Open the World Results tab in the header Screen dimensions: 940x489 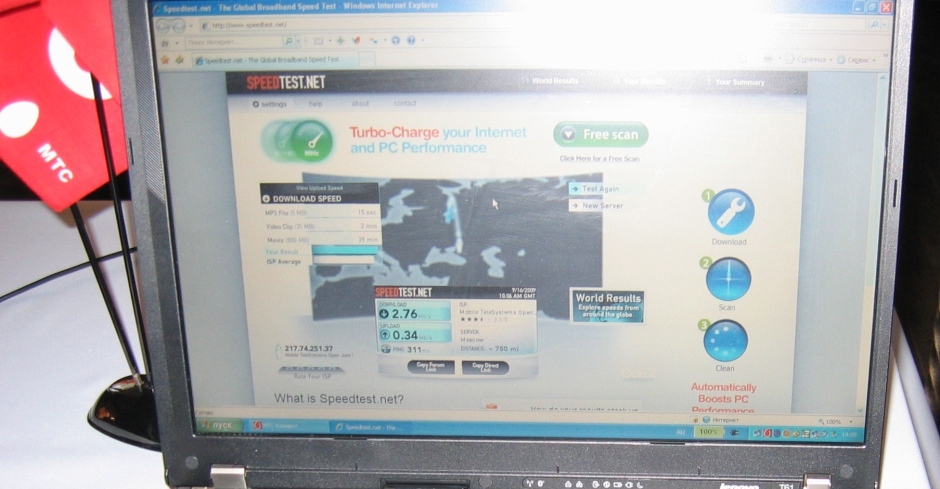pos(555,81)
